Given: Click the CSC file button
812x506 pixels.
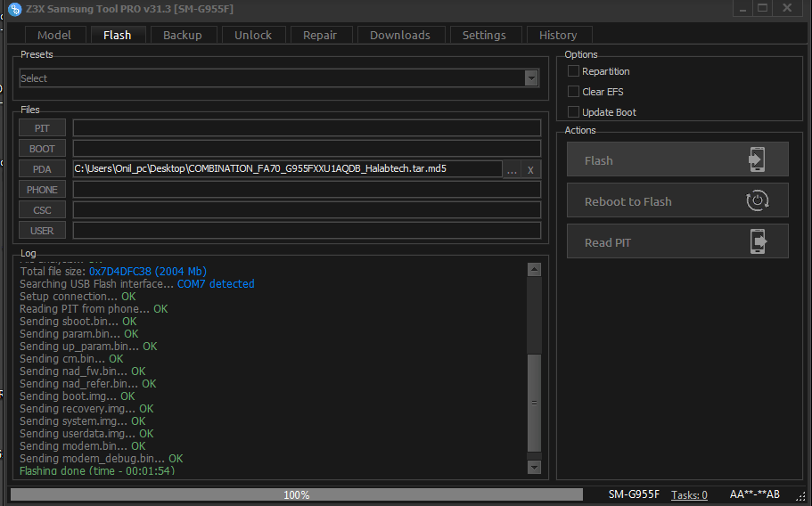Looking at the screenshot, I should tap(42, 210).
